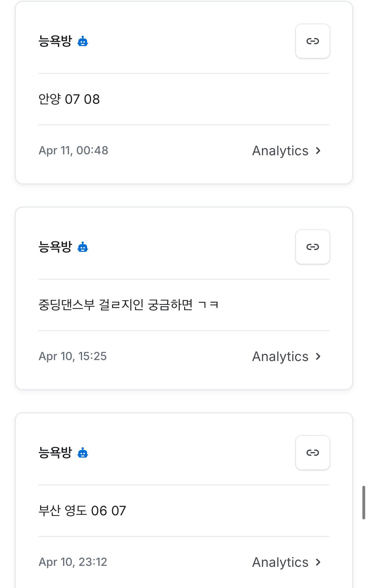
Task: Click Analytics arrow on the 중딩댄스부 card
Action: point(318,357)
